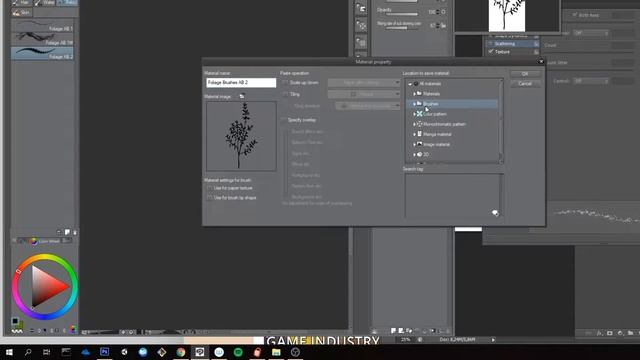
Task: Click the icon right of the Opacity value
Action: click(443, 12)
